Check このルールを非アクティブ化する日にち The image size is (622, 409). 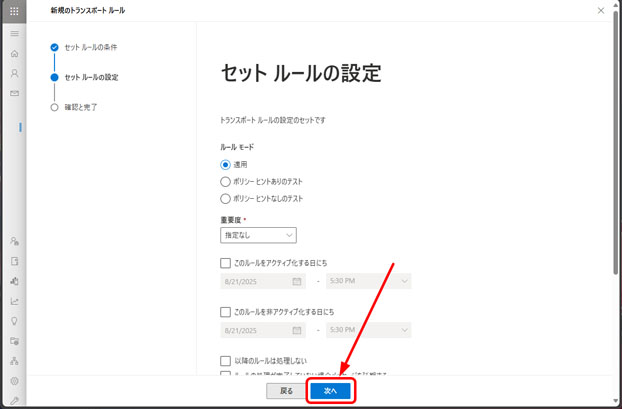pyautogui.click(x=225, y=312)
